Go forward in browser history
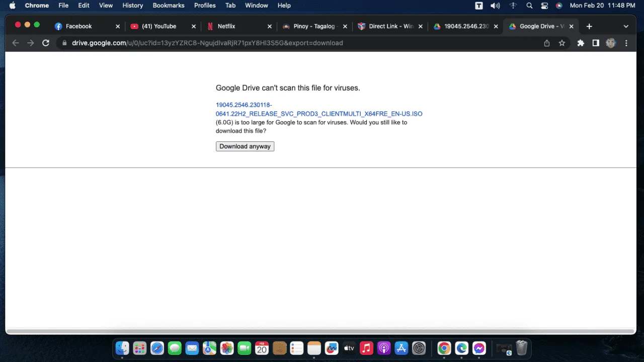This screenshot has width=644, height=362. 31,43
